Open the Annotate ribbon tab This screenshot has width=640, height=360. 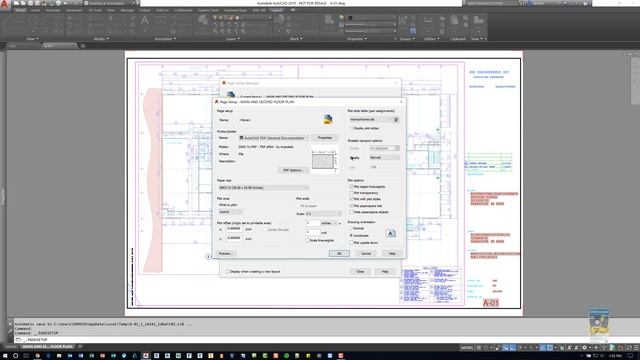[53, 10]
